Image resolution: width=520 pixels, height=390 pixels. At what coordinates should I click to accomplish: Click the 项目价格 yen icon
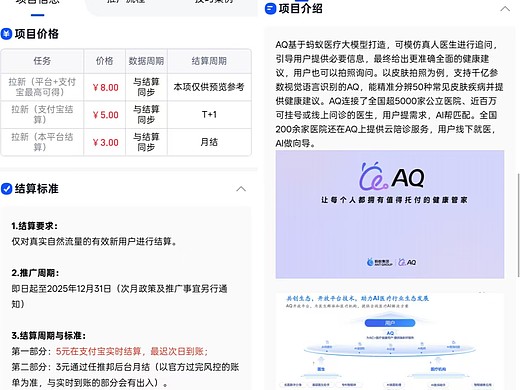tap(6, 34)
